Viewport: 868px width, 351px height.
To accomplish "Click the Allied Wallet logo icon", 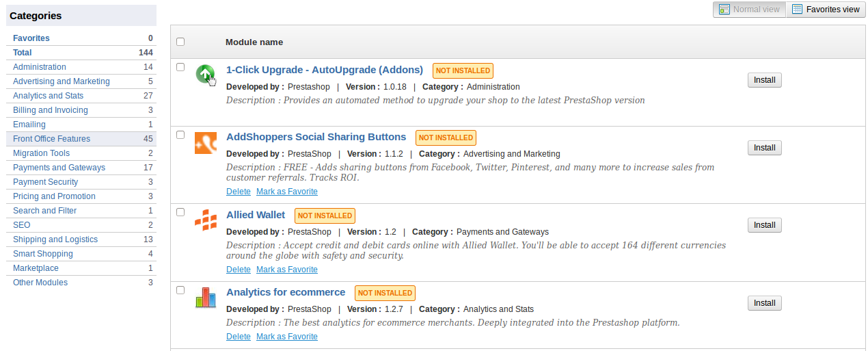I will pos(206,220).
